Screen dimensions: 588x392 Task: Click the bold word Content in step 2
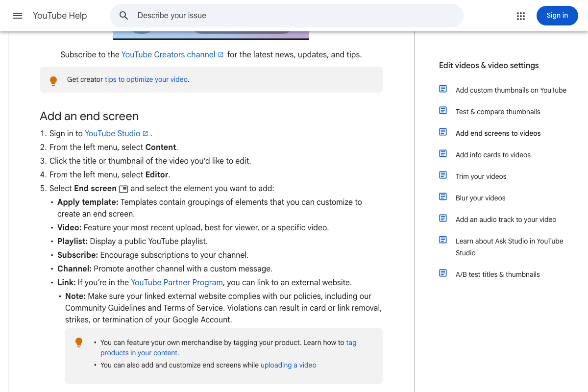(161, 147)
